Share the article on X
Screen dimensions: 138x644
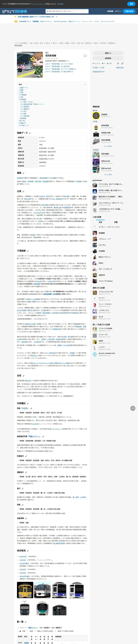(x=118, y=64)
